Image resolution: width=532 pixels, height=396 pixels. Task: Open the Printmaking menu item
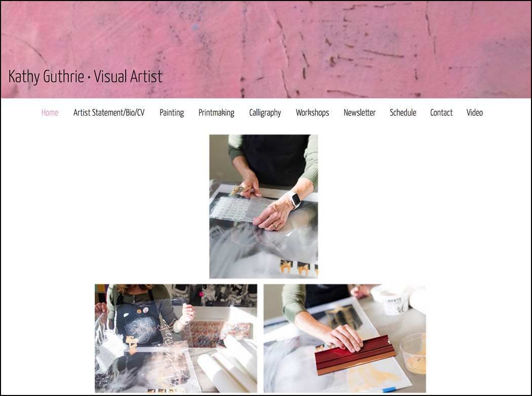pyautogui.click(x=216, y=113)
